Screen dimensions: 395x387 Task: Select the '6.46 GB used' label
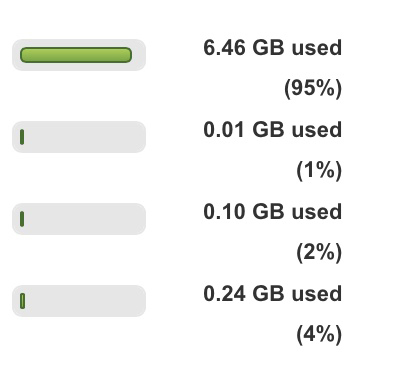pyautogui.click(x=273, y=48)
